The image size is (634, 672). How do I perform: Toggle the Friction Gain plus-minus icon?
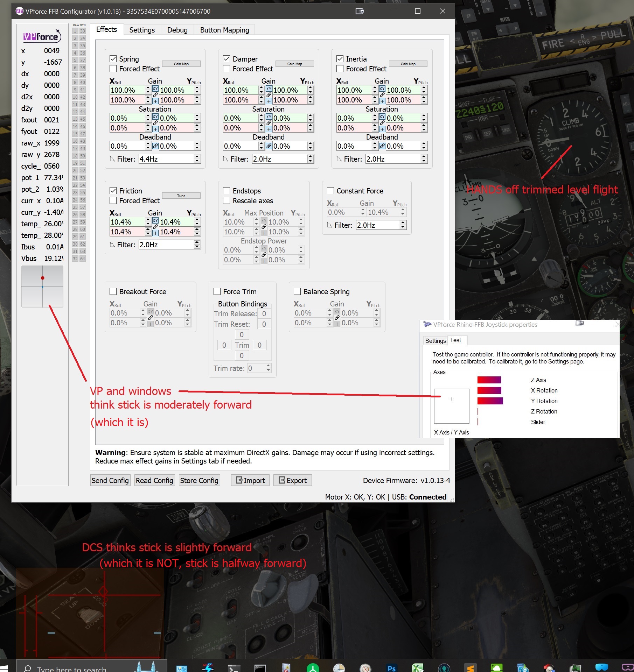click(155, 233)
